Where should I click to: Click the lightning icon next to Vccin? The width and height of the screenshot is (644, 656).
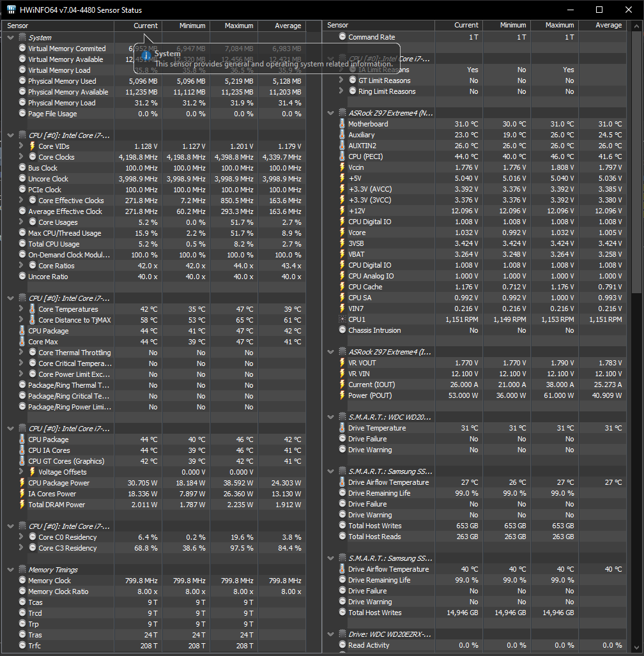(x=342, y=167)
